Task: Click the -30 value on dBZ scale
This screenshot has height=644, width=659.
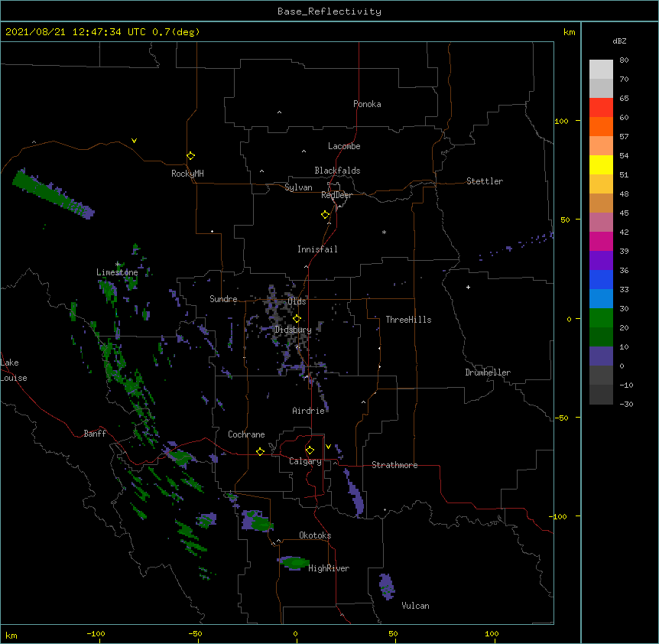Action: pos(626,404)
